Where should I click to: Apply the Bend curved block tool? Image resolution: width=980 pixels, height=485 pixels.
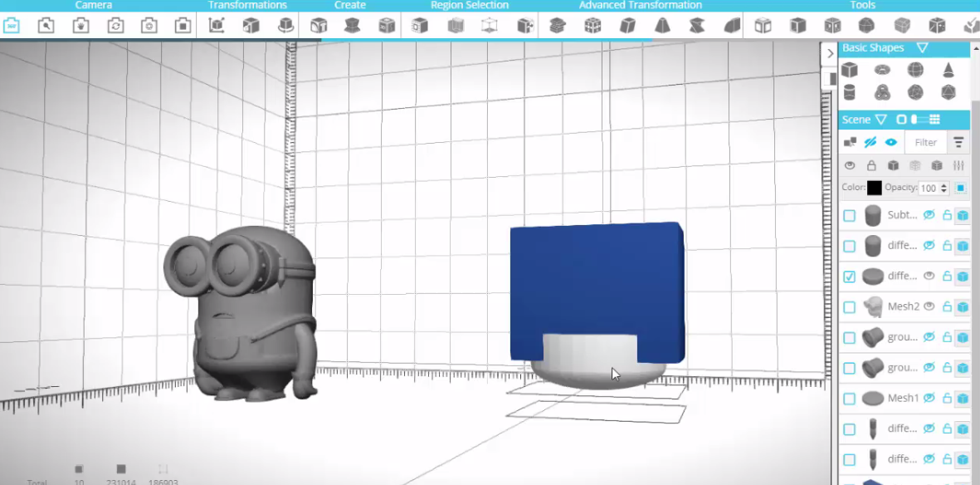(x=732, y=26)
